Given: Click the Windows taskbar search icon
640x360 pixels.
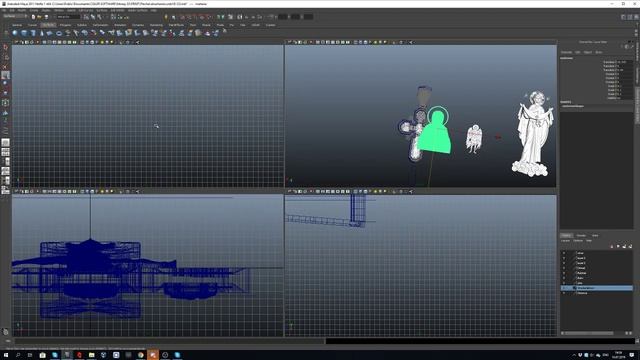Looking at the screenshot, I should [18, 355].
